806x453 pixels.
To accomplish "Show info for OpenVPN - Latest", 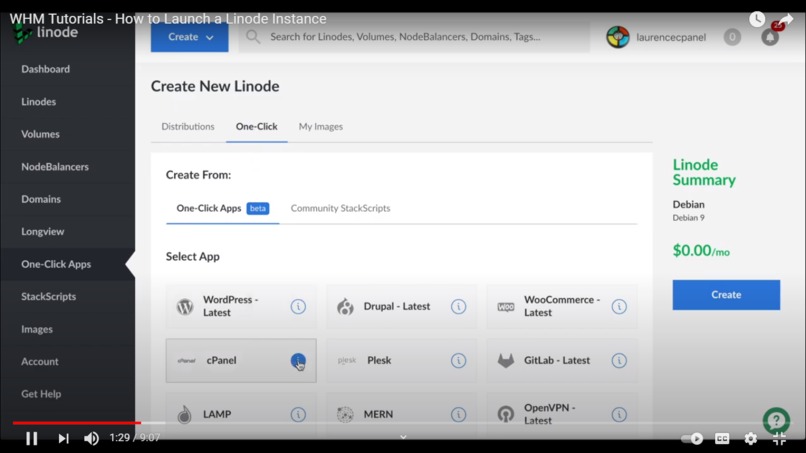I will pyautogui.click(x=619, y=414).
